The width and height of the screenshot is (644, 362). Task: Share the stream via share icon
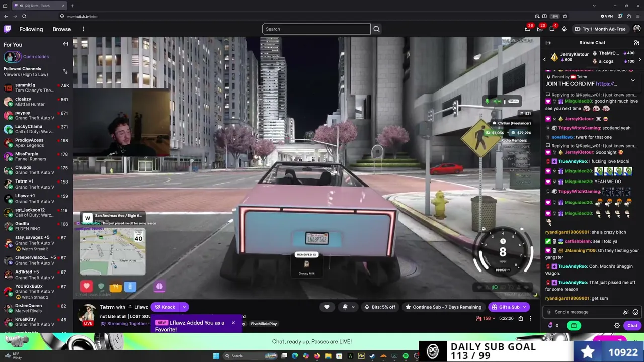pos(521,318)
